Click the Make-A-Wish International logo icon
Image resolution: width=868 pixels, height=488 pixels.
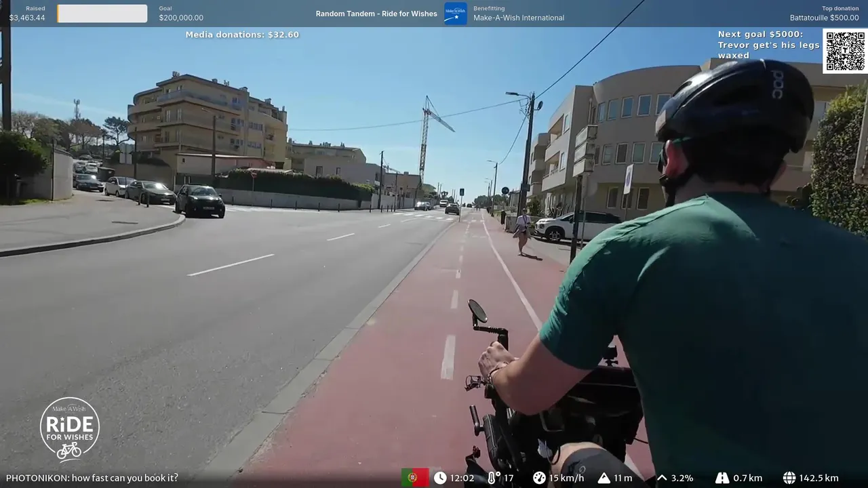coord(455,14)
